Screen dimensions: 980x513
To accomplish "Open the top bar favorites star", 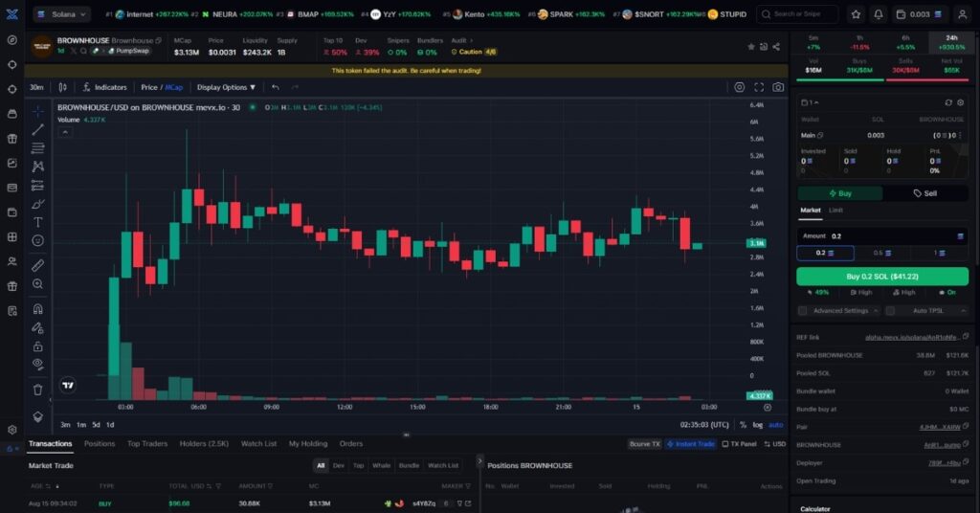I will (856, 14).
